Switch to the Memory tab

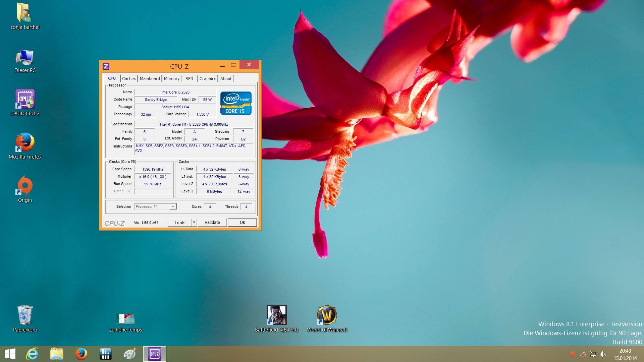171,78
